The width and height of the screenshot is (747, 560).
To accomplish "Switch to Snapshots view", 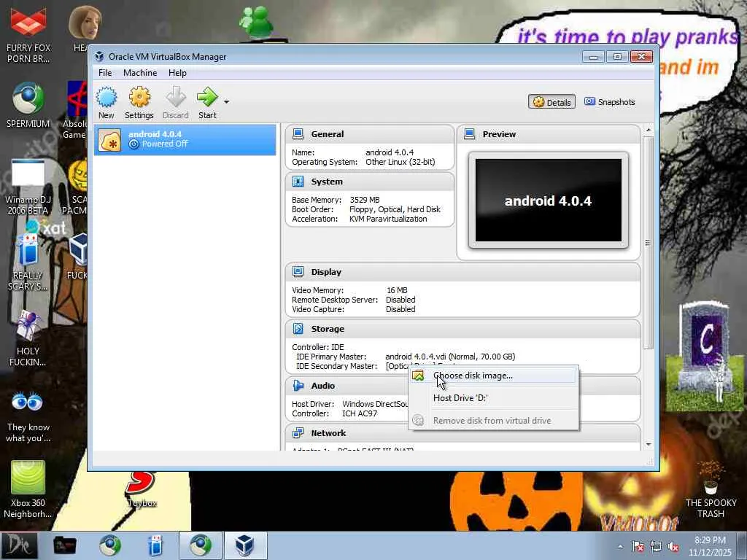I will 610,102.
